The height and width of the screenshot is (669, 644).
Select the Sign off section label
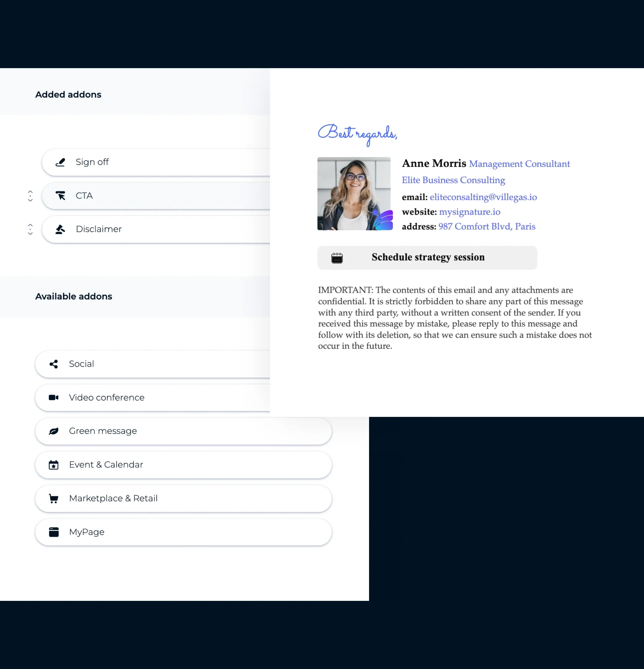point(91,161)
